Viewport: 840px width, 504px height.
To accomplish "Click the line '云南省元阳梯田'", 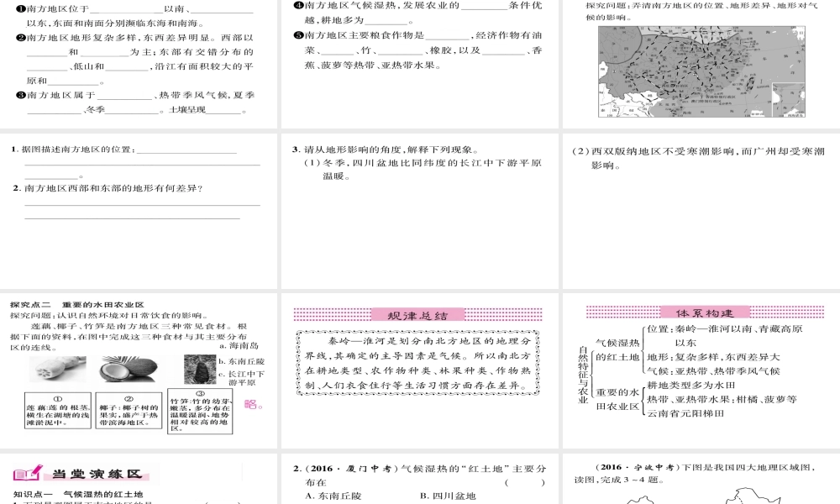I will [685, 413].
